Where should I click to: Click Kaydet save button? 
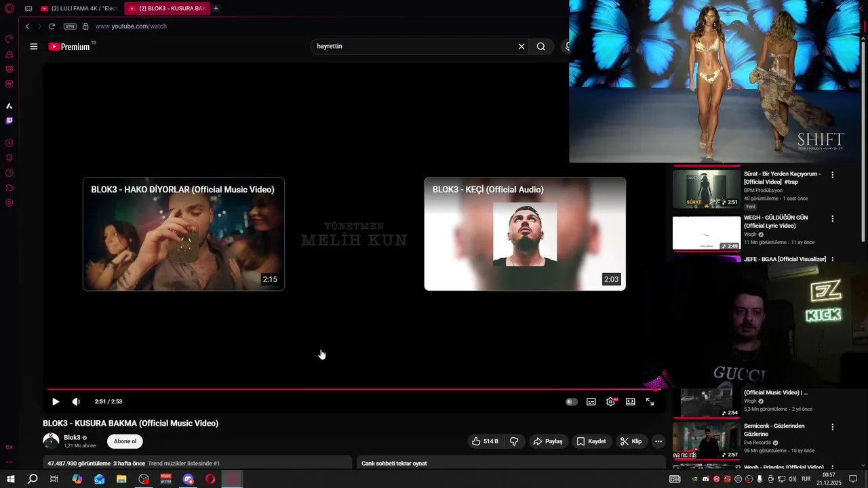pos(591,441)
